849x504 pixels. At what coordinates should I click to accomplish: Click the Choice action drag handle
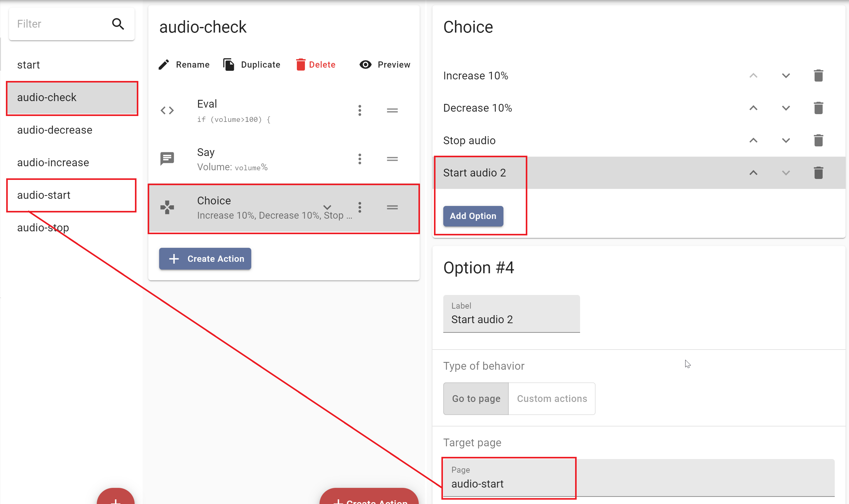point(392,207)
